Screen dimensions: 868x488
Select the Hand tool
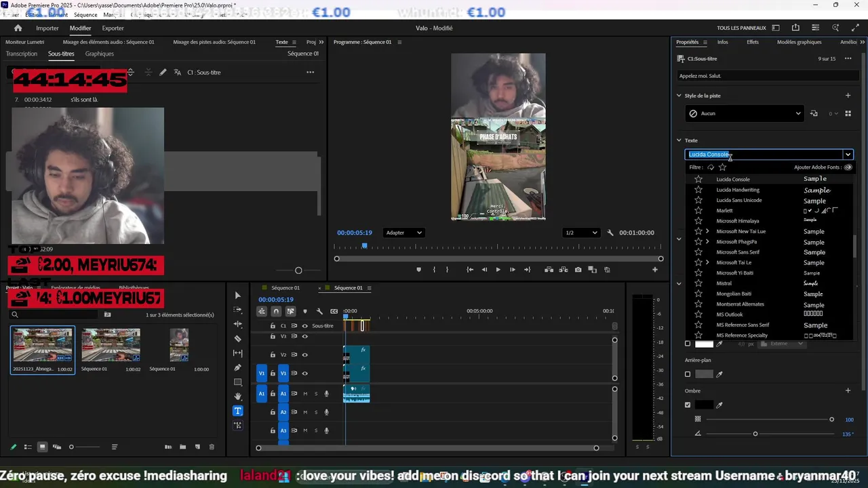click(x=237, y=396)
